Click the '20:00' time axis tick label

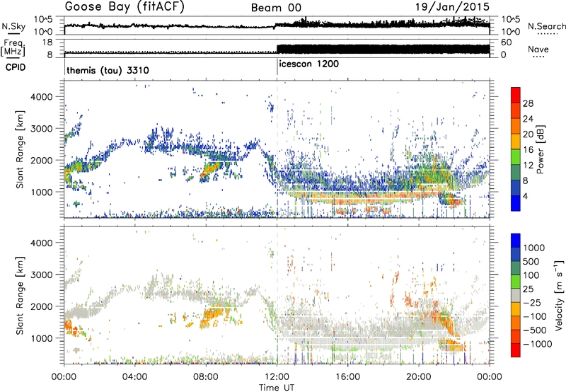419,377
